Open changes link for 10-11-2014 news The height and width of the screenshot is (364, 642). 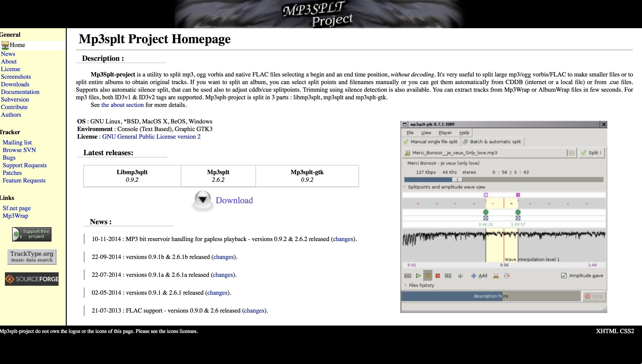(343, 239)
